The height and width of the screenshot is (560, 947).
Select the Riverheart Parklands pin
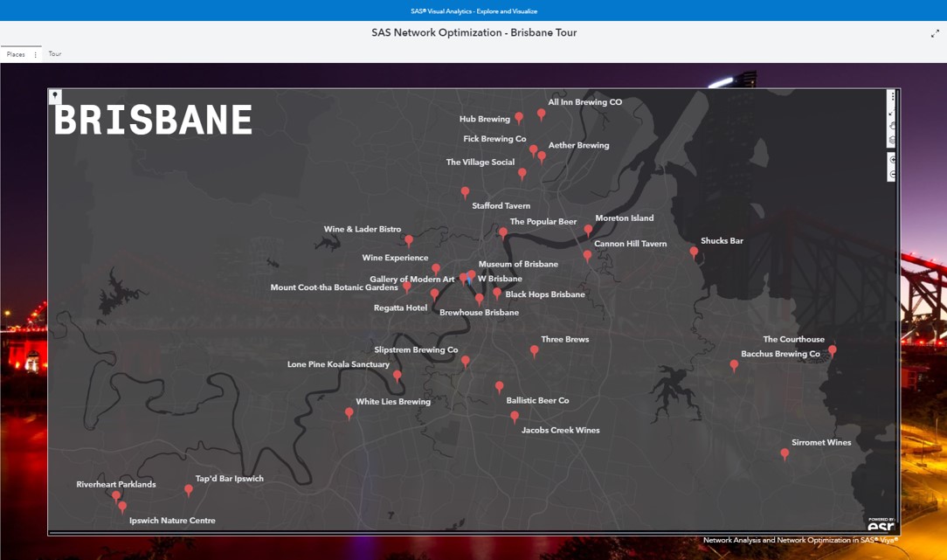(x=116, y=496)
